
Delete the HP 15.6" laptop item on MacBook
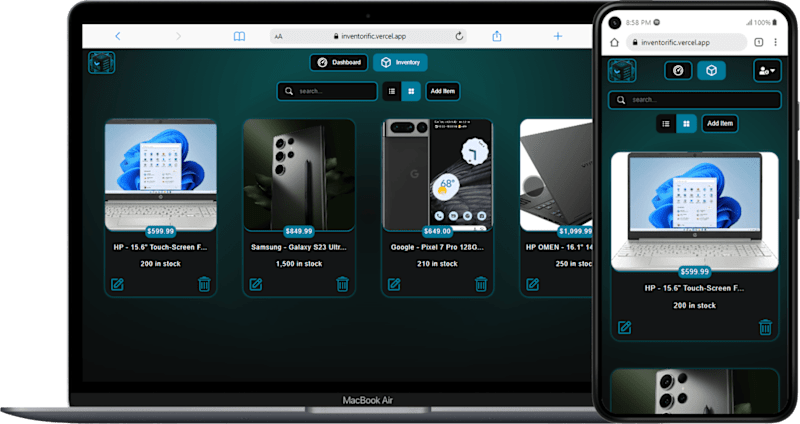[204, 284]
